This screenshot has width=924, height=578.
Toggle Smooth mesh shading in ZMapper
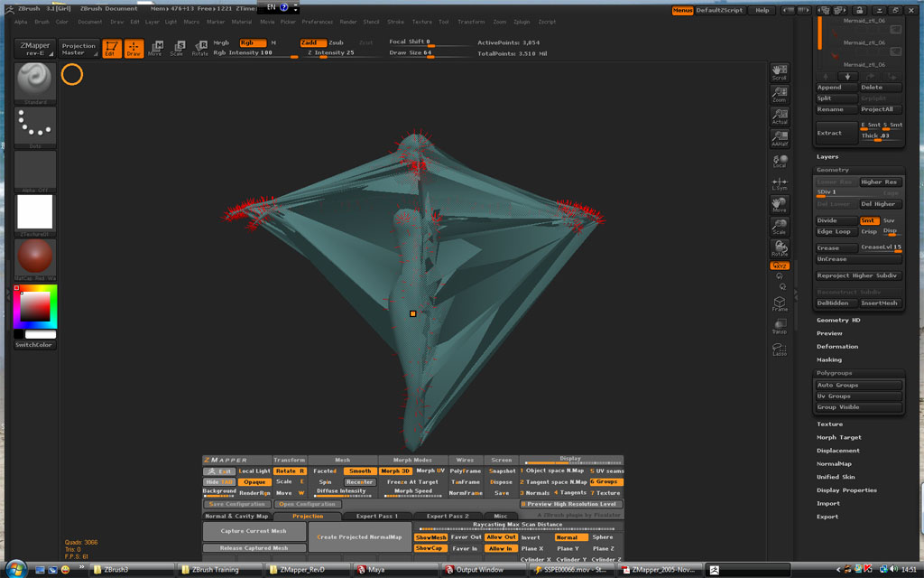click(360, 471)
